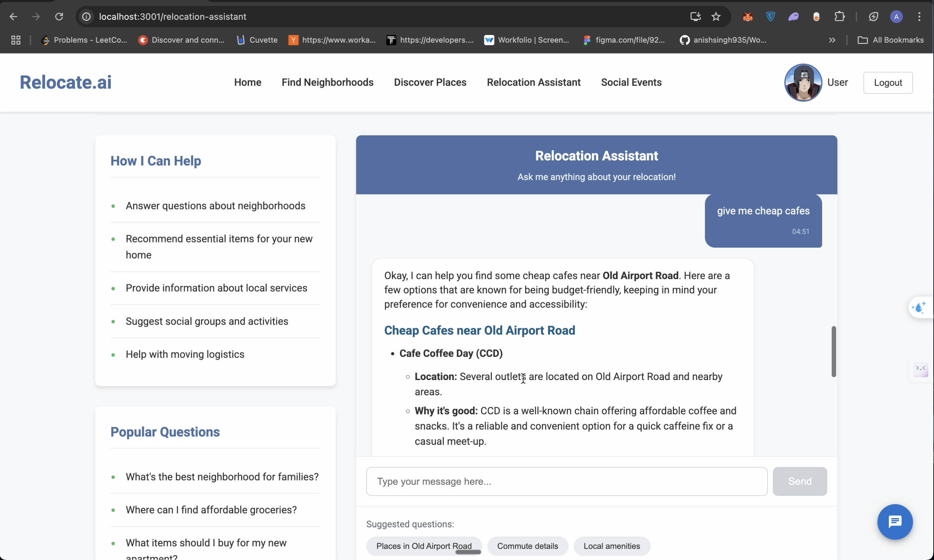Click the Logout button
This screenshot has height=560, width=934.
[x=888, y=83]
